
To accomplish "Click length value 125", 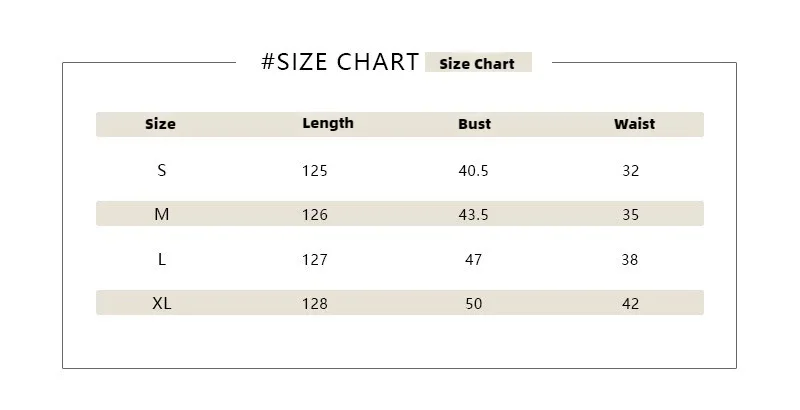I will pyautogui.click(x=315, y=170).
